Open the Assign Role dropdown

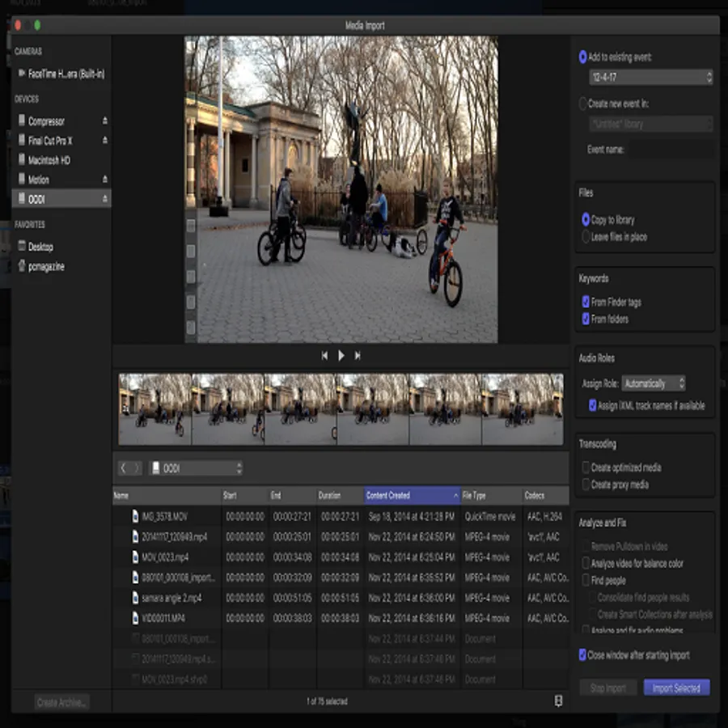(x=654, y=383)
